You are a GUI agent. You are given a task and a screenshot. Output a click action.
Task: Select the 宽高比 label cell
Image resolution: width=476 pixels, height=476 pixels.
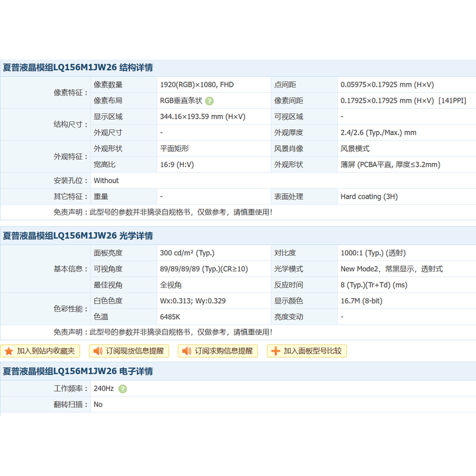point(124,165)
